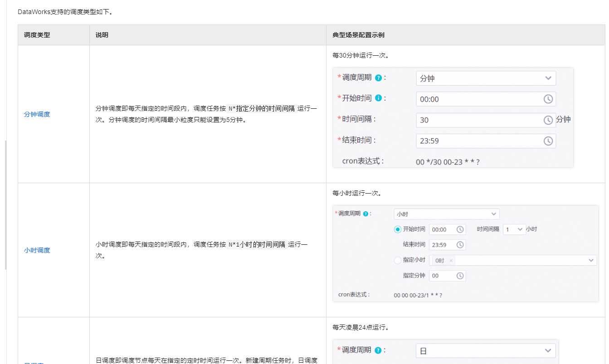Select the 开始时间 radio button
This screenshot has width=609, height=364.
click(398, 229)
